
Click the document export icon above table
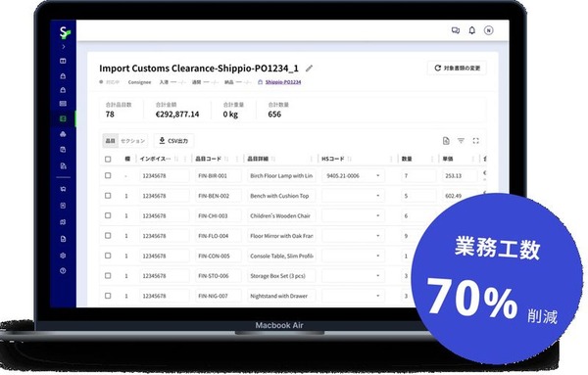pos(446,140)
